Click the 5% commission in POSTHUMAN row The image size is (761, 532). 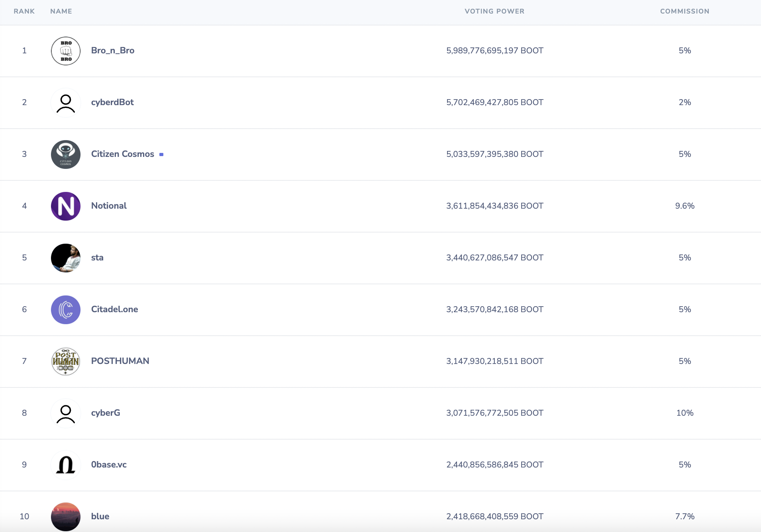tap(685, 361)
